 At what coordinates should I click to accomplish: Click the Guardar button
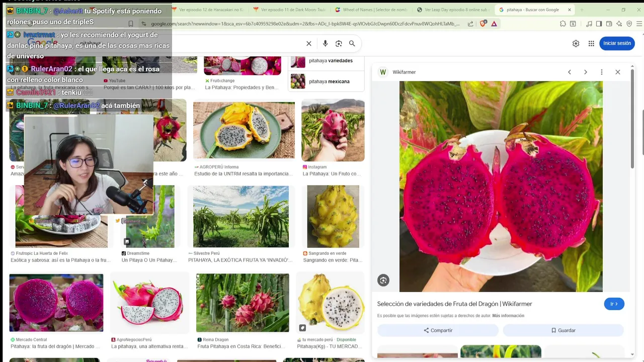click(x=563, y=330)
